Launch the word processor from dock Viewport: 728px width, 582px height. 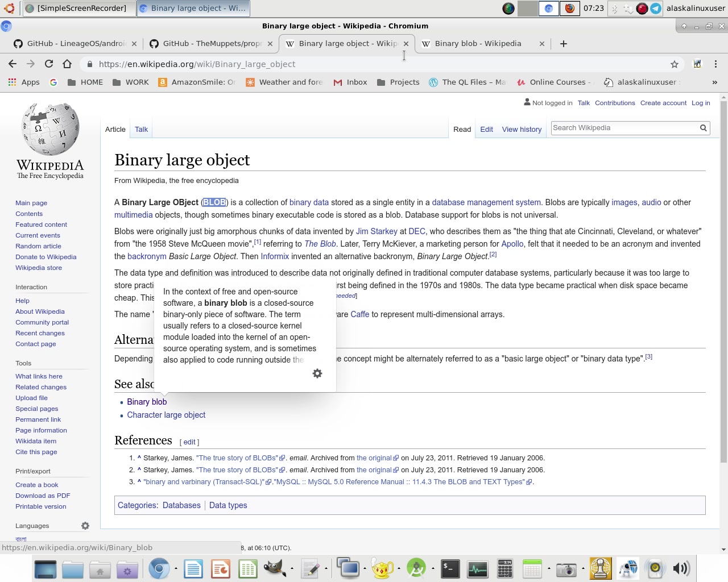(x=193, y=568)
